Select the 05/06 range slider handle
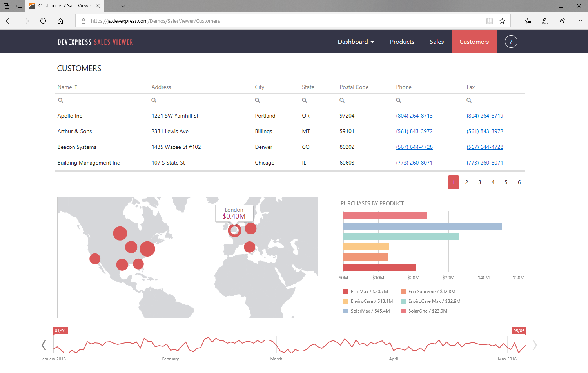This screenshot has height=373, width=588. (519, 331)
